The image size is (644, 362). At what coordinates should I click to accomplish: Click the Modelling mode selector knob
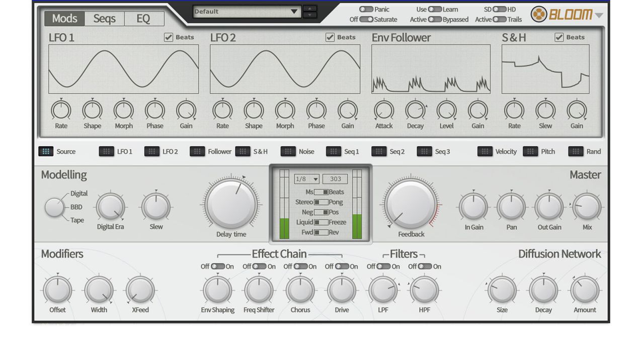pyautogui.click(x=54, y=207)
